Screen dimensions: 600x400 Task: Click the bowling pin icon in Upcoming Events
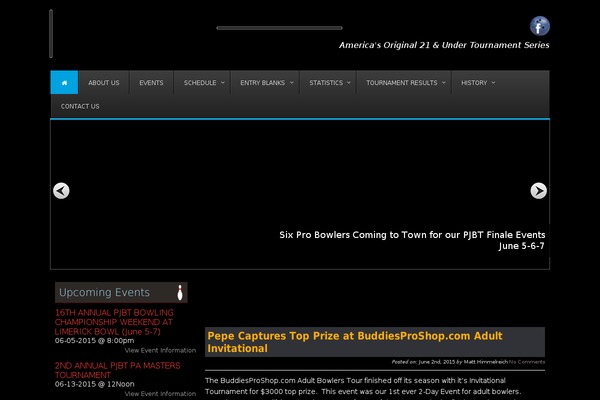coord(180,292)
